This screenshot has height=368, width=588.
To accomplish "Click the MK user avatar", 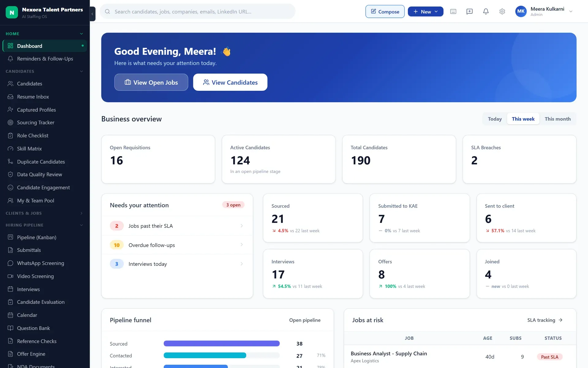I will pyautogui.click(x=521, y=11).
